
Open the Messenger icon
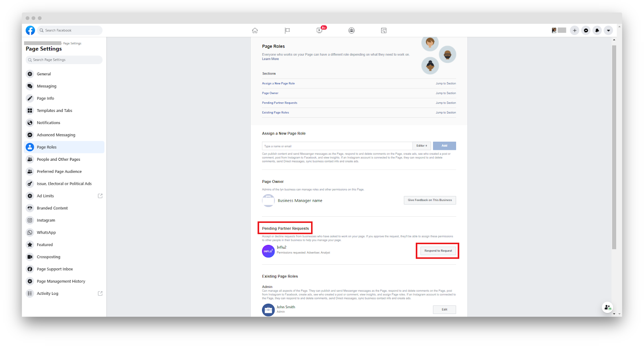(586, 31)
